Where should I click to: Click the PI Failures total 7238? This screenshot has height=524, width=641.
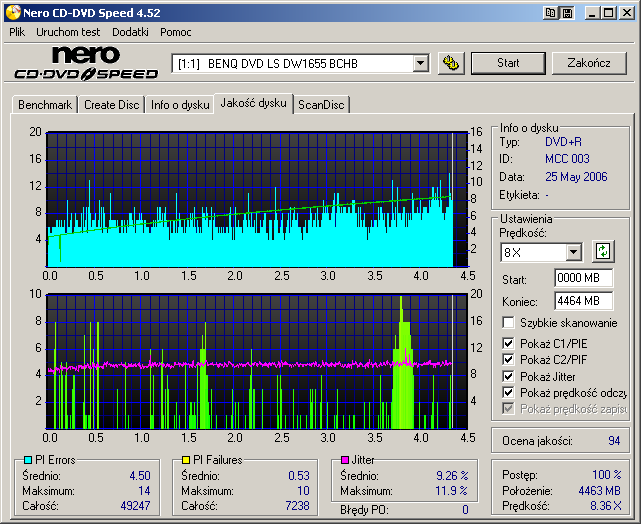297,506
